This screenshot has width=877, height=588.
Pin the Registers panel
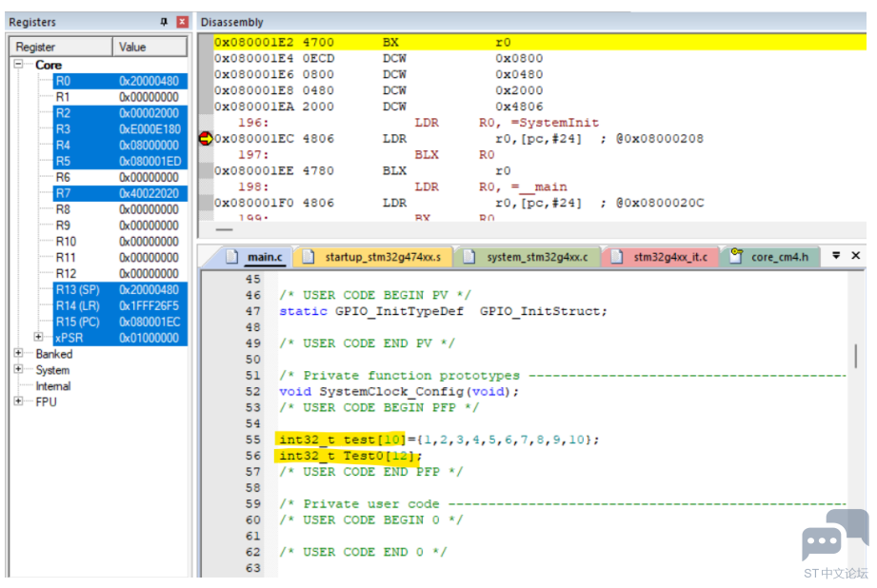point(164,22)
